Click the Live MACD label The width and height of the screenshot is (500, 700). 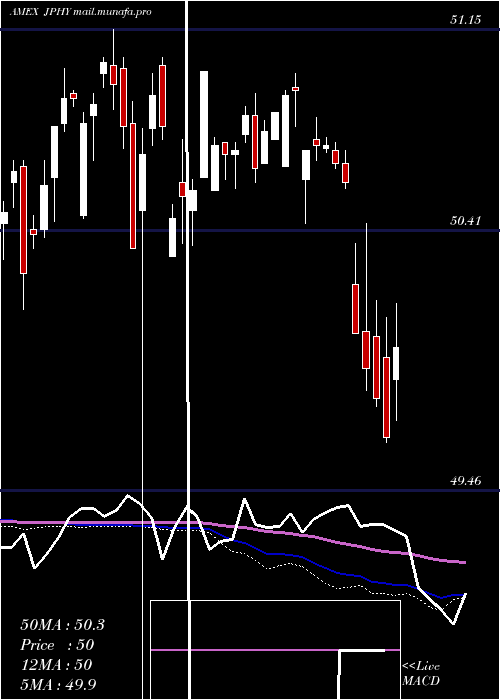[421, 674]
